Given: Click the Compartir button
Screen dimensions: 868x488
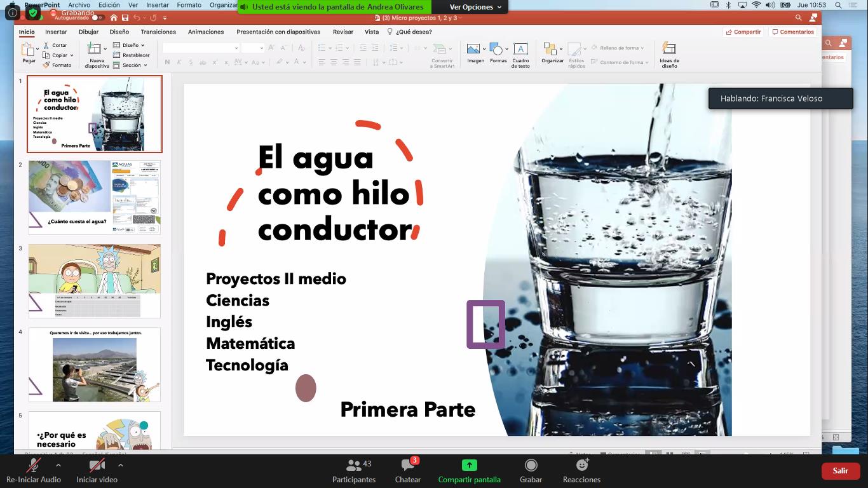Looking at the screenshot, I should [743, 32].
